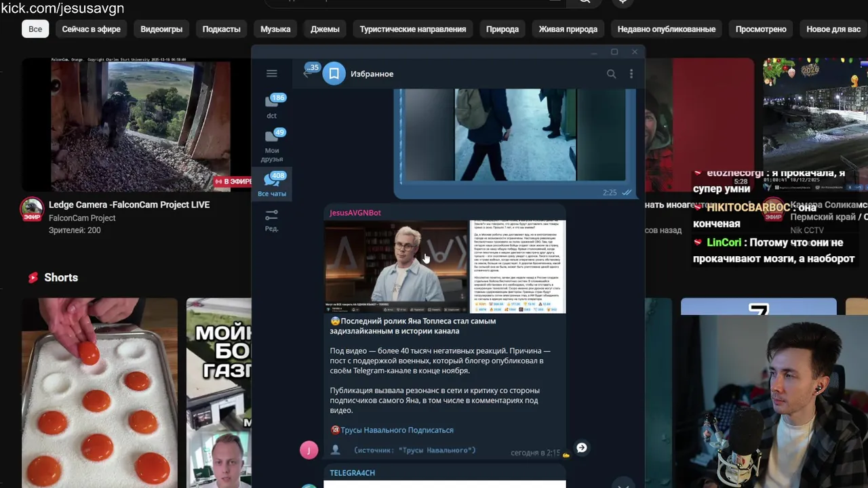Viewport: 868px width, 488px height.
Task: Open the pink J sender avatar
Action: pyautogui.click(x=309, y=450)
